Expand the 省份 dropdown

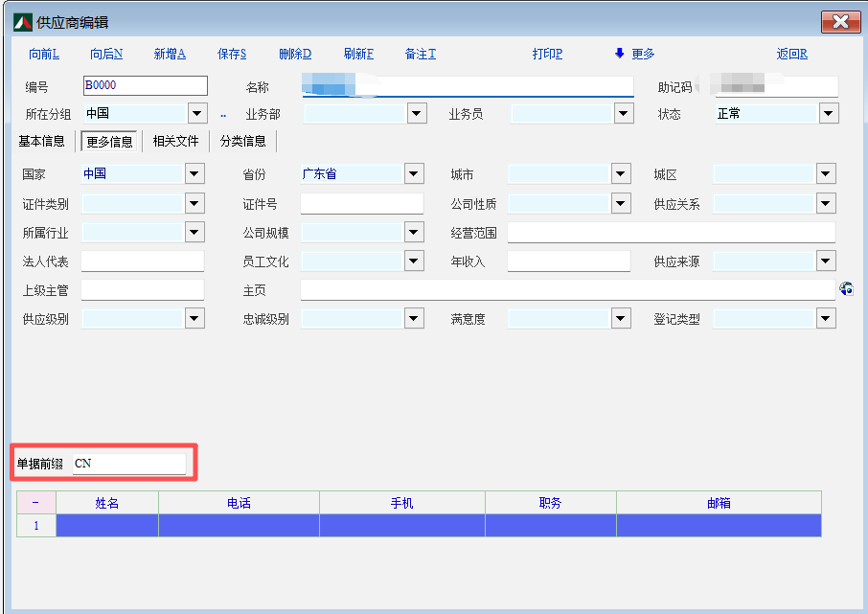tap(414, 174)
